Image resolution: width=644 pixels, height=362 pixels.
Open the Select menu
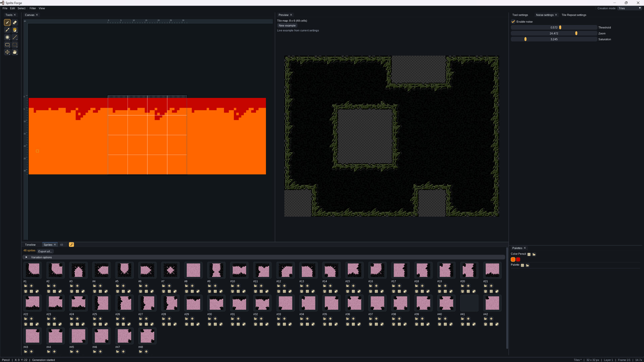tap(21, 8)
